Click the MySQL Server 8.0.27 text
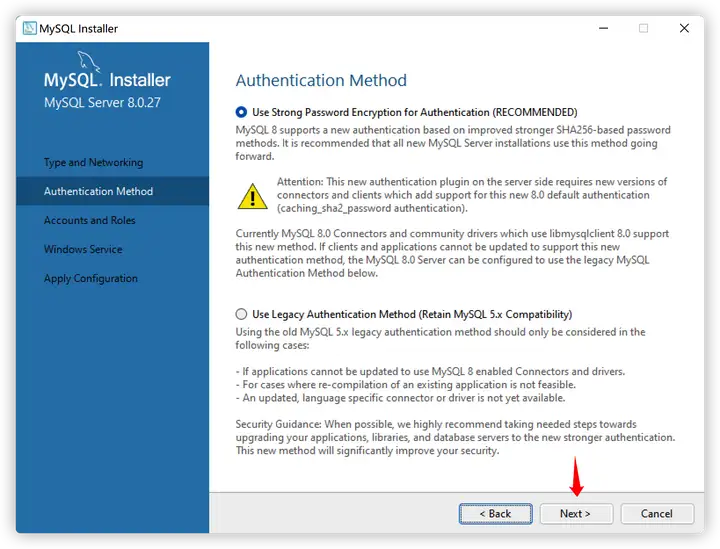Image resolution: width=720 pixels, height=549 pixels. 102,102
